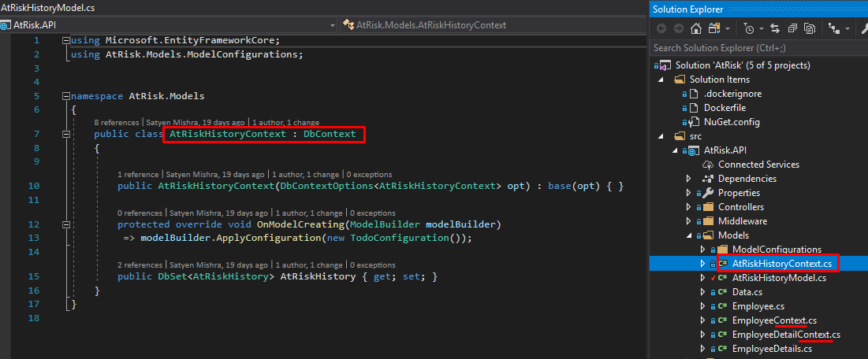Collapse the using directives outlining block
The image size is (868, 359).
(64, 40)
